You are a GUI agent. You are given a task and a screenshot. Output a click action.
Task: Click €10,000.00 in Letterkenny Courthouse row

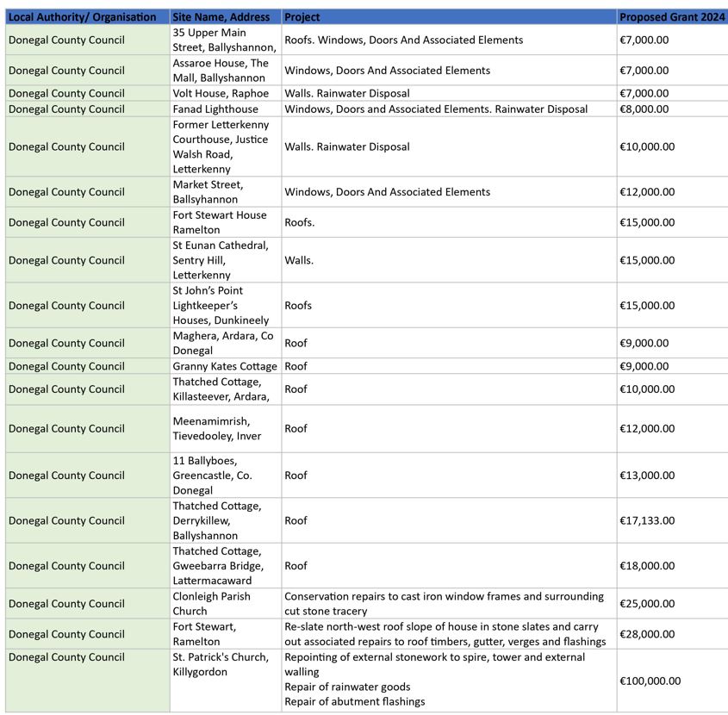(x=647, y=146)
